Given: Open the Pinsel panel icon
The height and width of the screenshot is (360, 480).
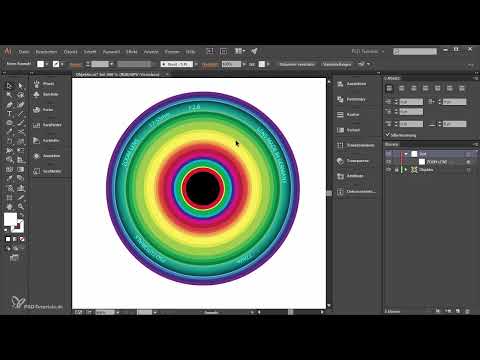Looking at the screenshot, I should pos(37,84).
